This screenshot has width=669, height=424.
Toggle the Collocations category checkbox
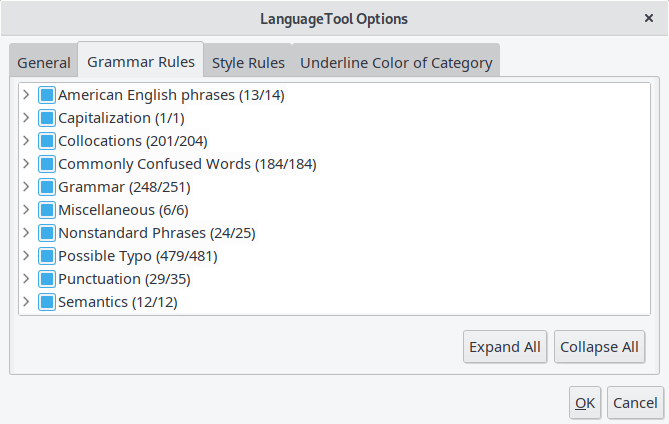click(x=47, y=141)
